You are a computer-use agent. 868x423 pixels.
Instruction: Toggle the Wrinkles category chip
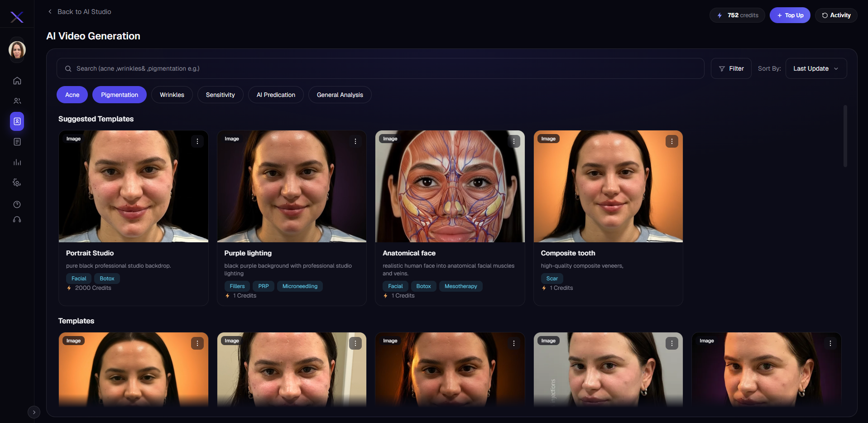(x=172, y=95)
